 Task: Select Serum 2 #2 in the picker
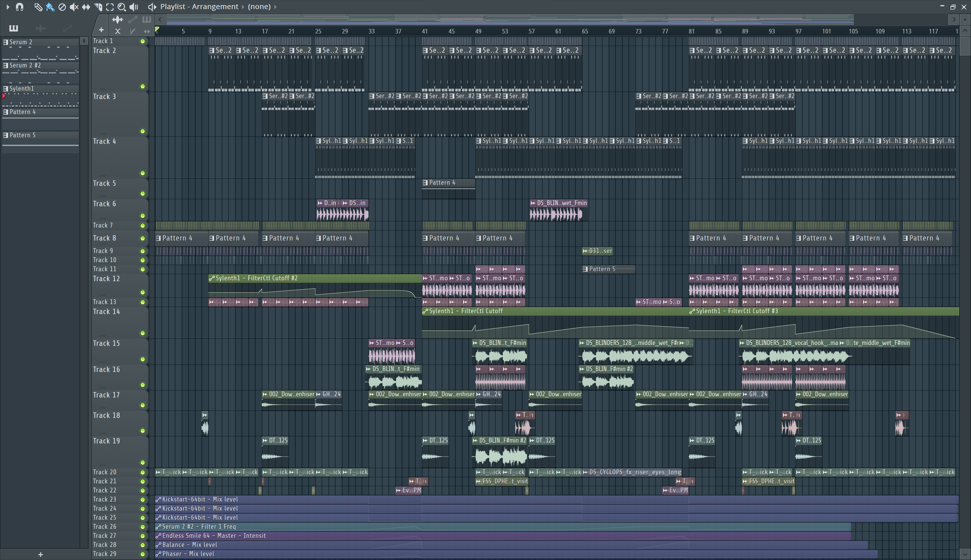(40, 65)
